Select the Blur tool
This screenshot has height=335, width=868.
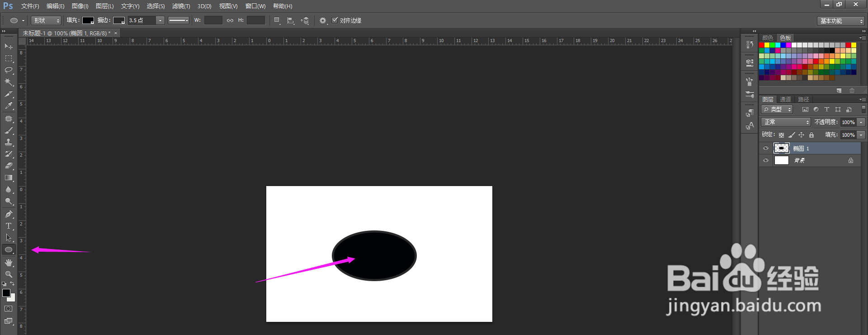tap(9, 189)
